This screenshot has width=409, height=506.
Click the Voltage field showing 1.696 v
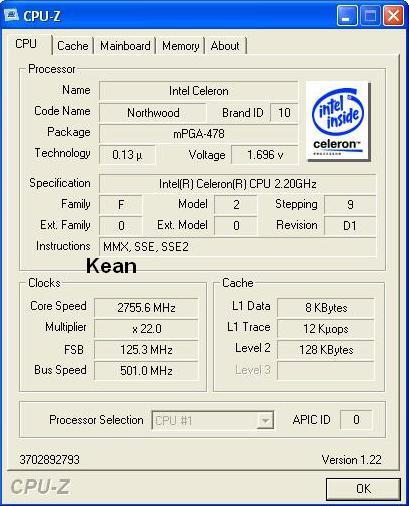point(265,155)
